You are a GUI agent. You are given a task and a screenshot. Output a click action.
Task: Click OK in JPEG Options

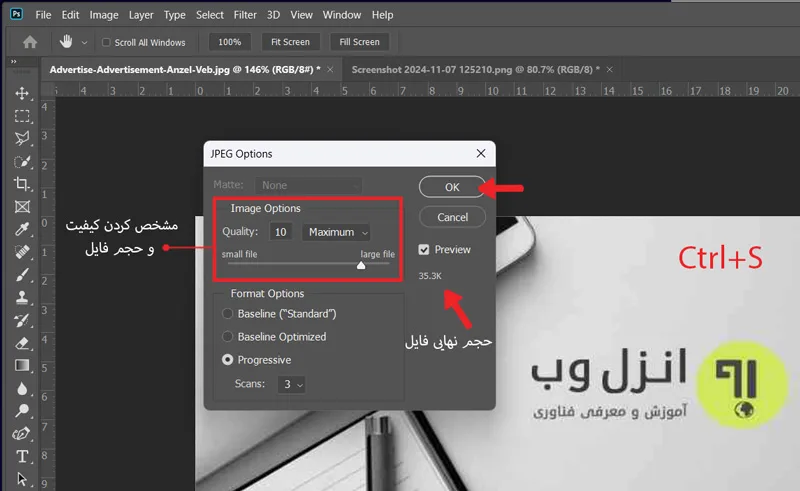(452, 187)
